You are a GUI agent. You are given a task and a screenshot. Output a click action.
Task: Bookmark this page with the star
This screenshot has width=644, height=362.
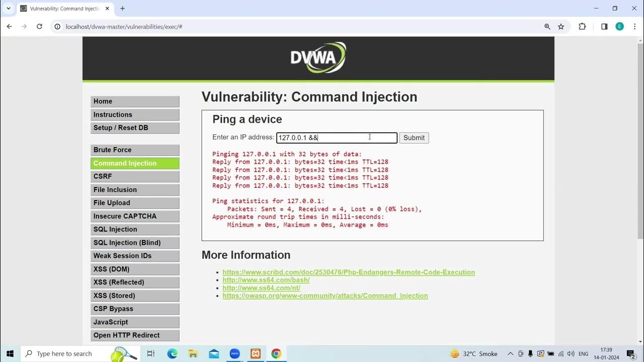pos(561,27)
